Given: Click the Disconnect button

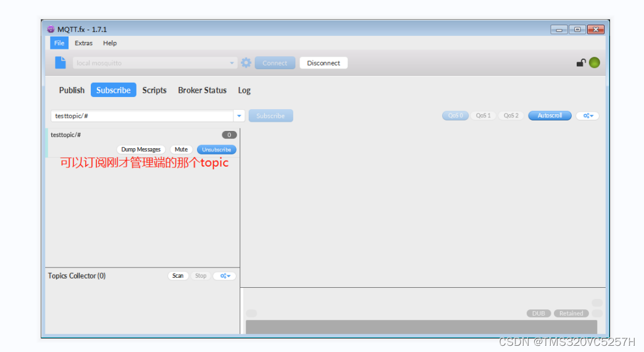Looking at the screenshot, I should [x=324, y=63].
